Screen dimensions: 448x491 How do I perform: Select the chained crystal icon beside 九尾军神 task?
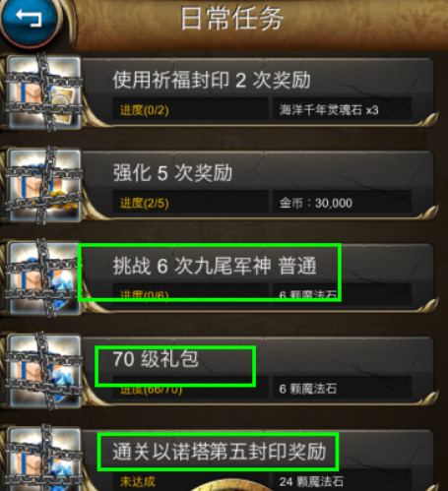(x=44, y=278)
